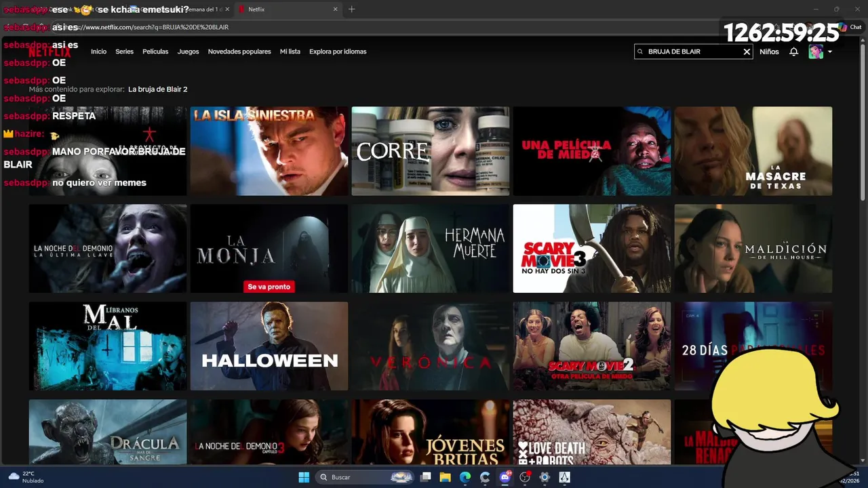This screenshot has width=868, height=488.
Task: Go to Niños section
Action: (x=769, y=52)
